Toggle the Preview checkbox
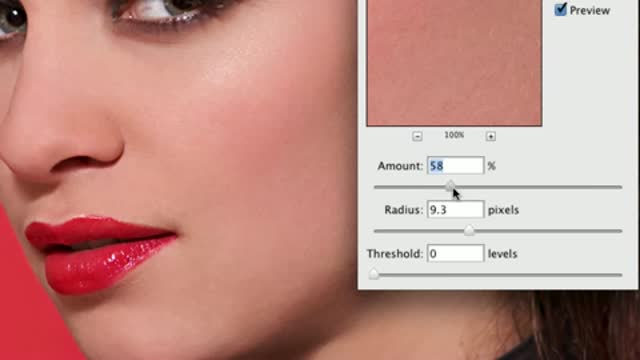The width and height of the screenshot is (640, 360). (x=561, y=9)
